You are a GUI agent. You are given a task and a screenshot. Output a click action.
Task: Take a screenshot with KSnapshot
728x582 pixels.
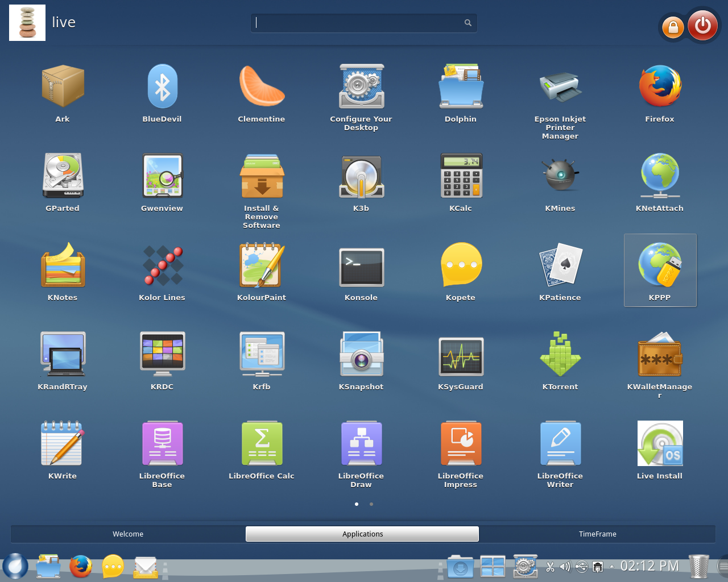tap(361, 361)
